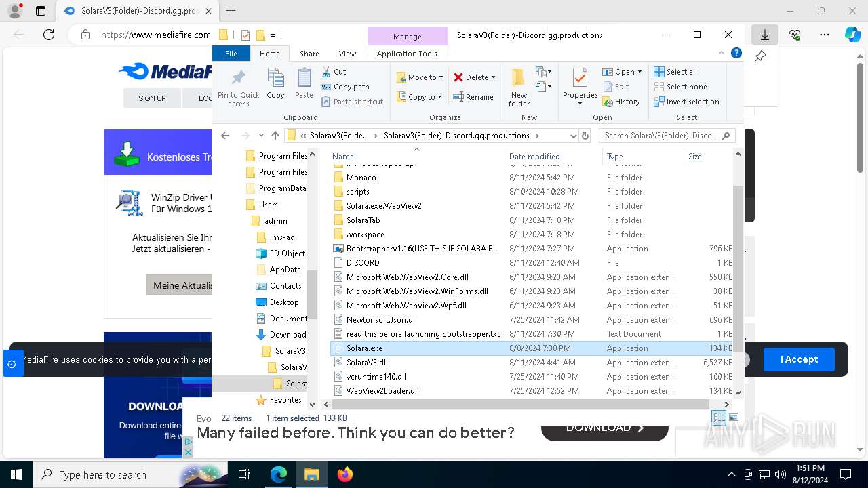Screen dimensions: 868x488
Task: Open the Application Tools tab
Action: click(x=407, y=54)
